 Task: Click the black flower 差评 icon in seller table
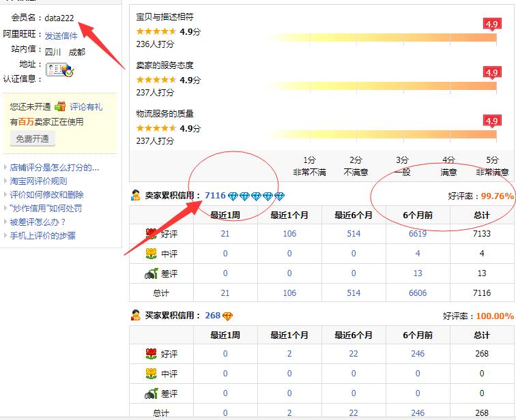151,273
